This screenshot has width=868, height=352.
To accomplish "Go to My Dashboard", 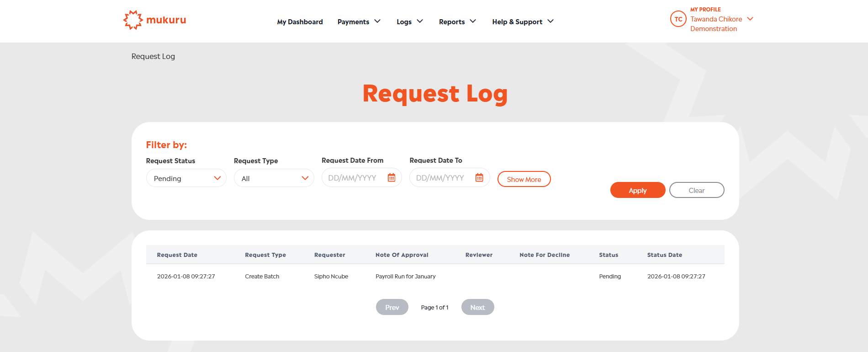I will 300,21.
